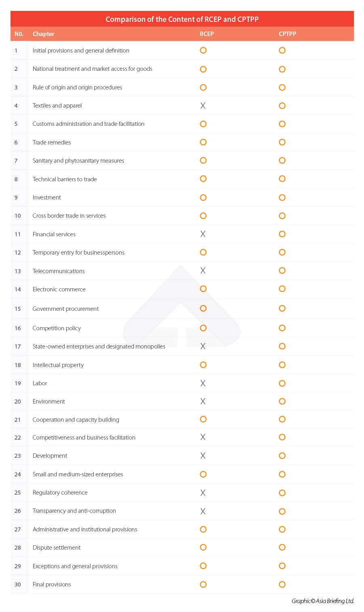Viewport: 364px width, 612px height.
Task: Click the CPTPP column header
Action: pos(288,34)
